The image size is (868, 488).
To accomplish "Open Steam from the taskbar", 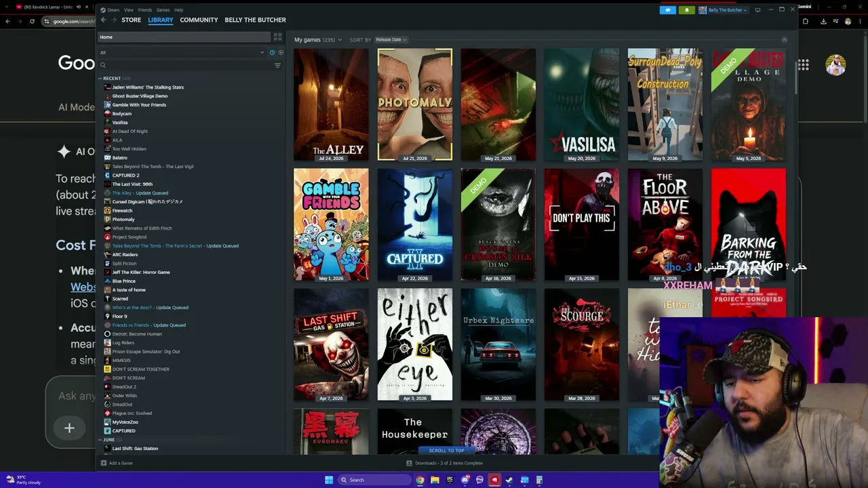I will click(x=509, y=480).
